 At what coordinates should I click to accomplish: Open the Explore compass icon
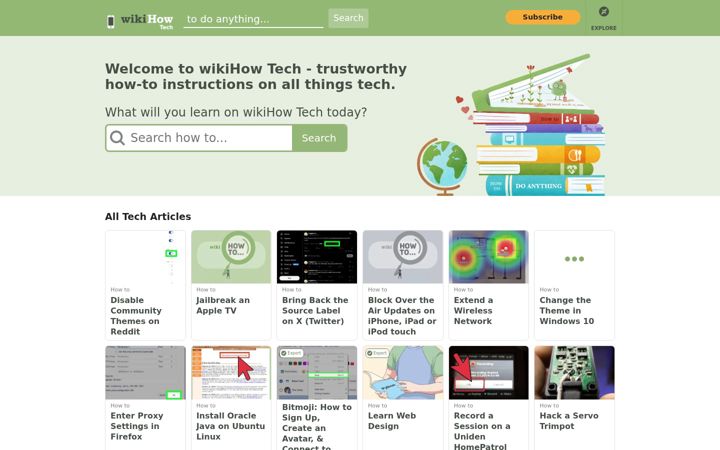603,11
